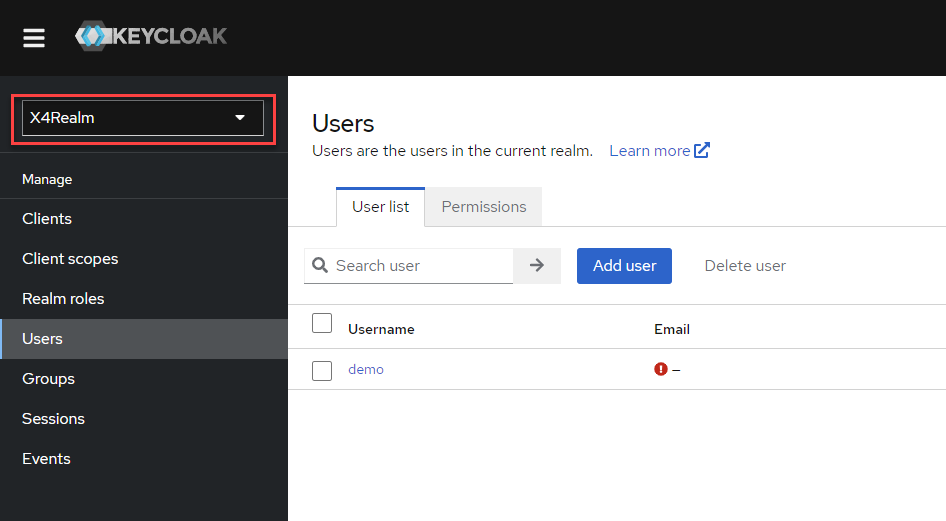Navigate to Sessions in sidebar
This screenshot has width=946, height=521.
point(53,419)
